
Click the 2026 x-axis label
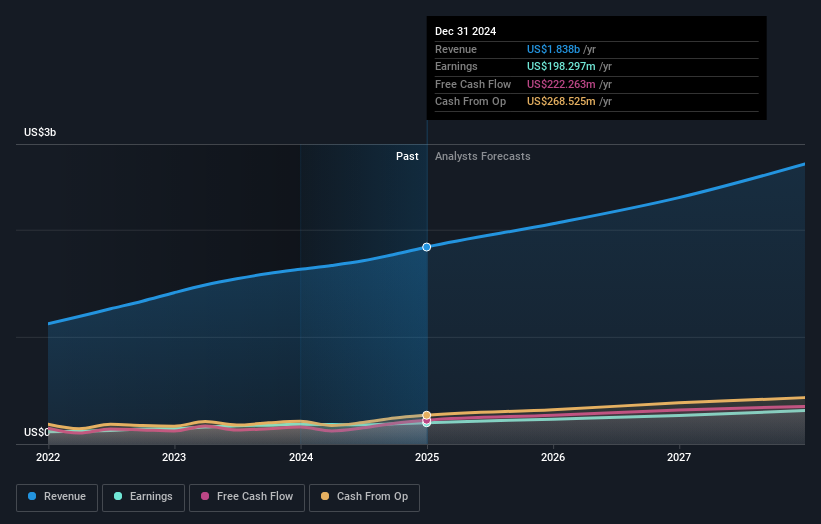[x=553, y=457]
